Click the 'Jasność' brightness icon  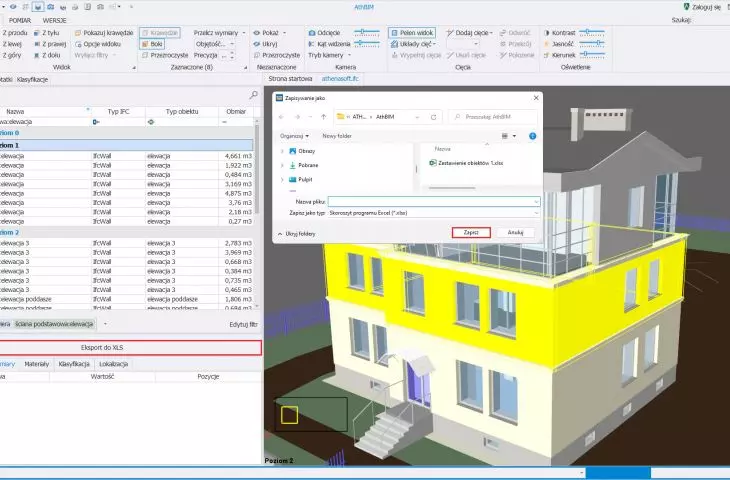click(547, 44)
